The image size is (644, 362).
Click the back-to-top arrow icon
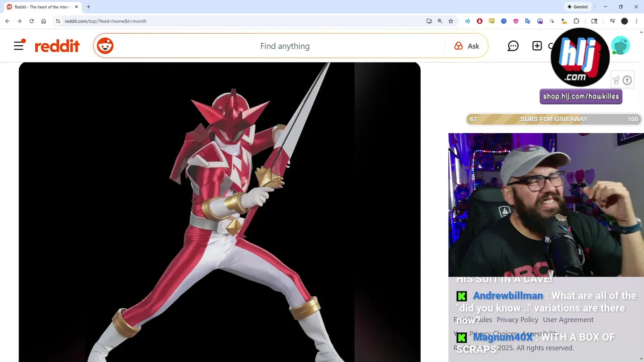click(627, 80)
